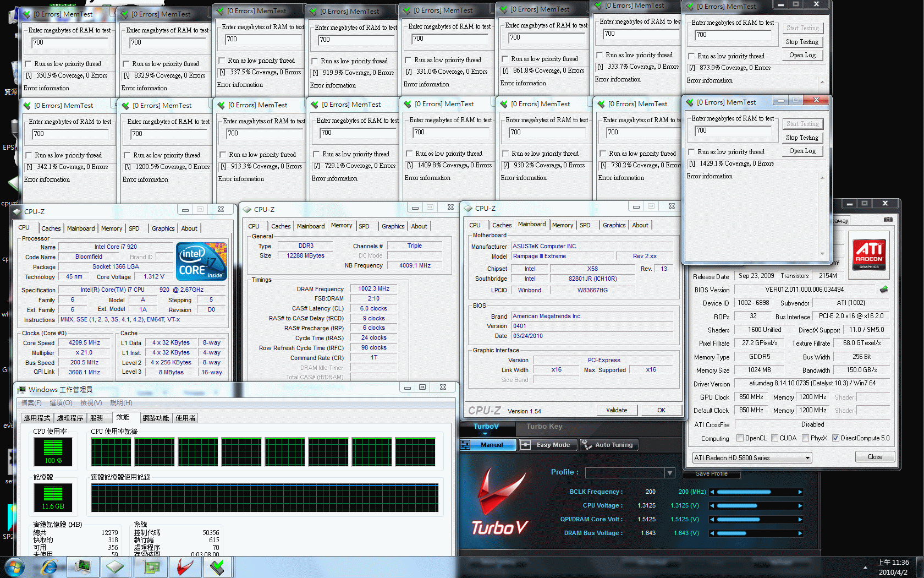Open the Windows Start menu orb
This screenshot has width=924, height=578.
[14, 566]
